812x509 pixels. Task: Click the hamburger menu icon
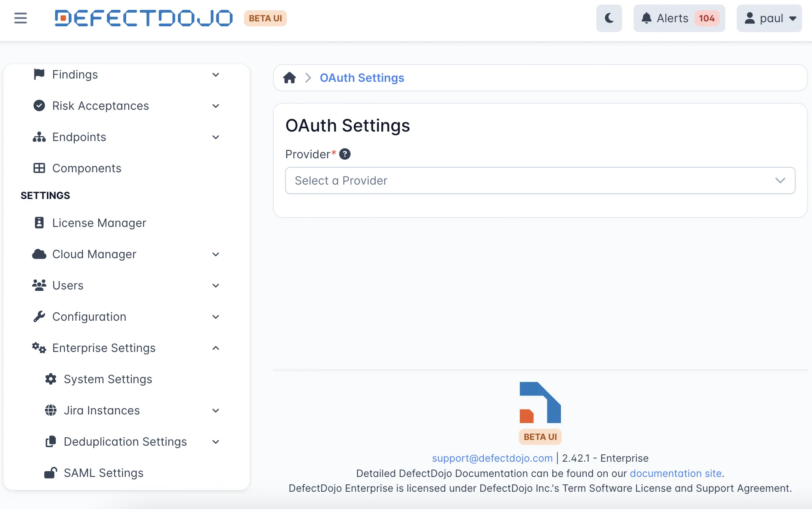20,18
